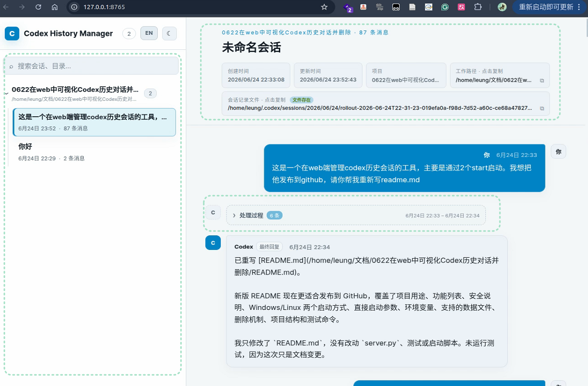Image resolution: width=588 pixels, height=386 pixels.
Task: Click the 工作路径 copy field
Action: coord(499,76)
